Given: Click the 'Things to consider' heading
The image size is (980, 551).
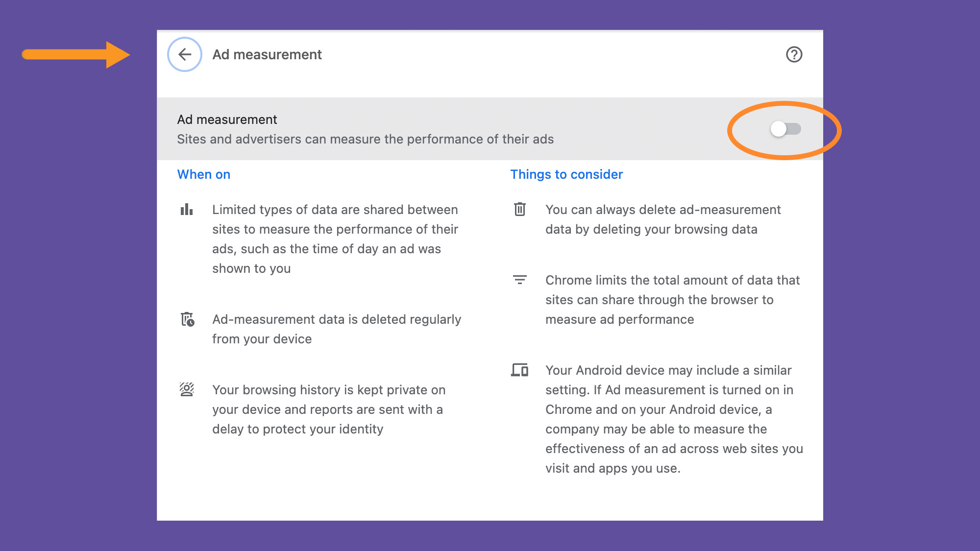Looking at the screenshot, I should coord(566,174).
